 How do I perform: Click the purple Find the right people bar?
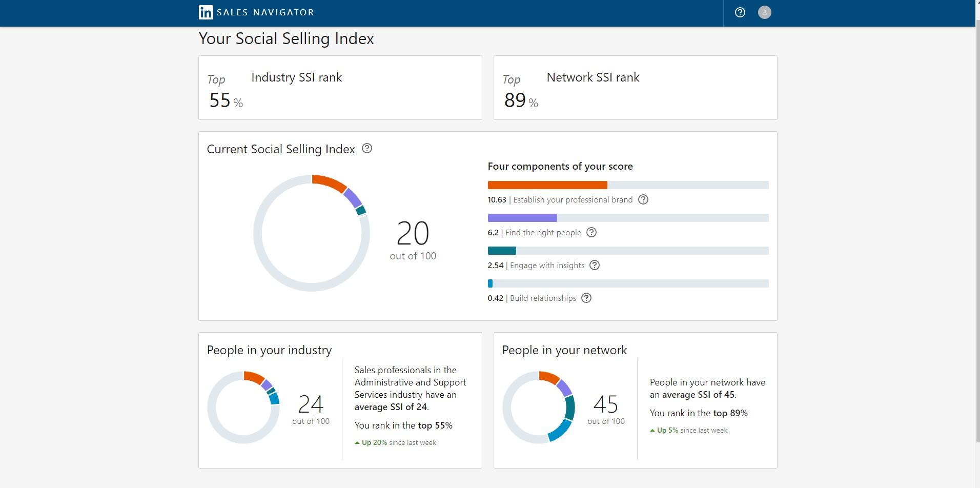628,218
